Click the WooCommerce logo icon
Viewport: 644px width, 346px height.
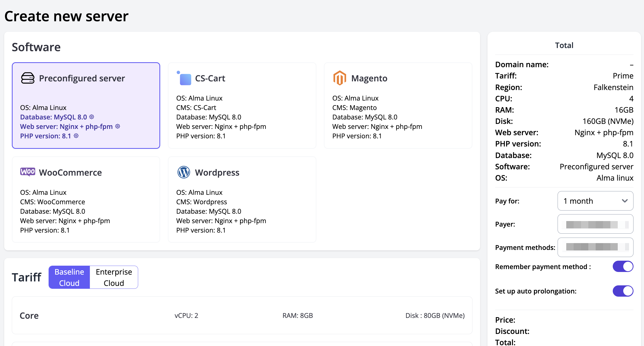click(x=28, y=172)
